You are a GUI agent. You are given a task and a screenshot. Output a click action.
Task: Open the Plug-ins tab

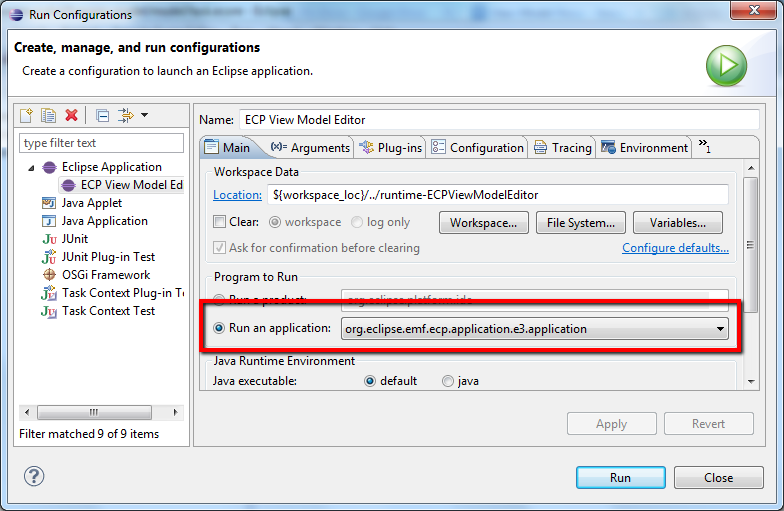[390, 148]
